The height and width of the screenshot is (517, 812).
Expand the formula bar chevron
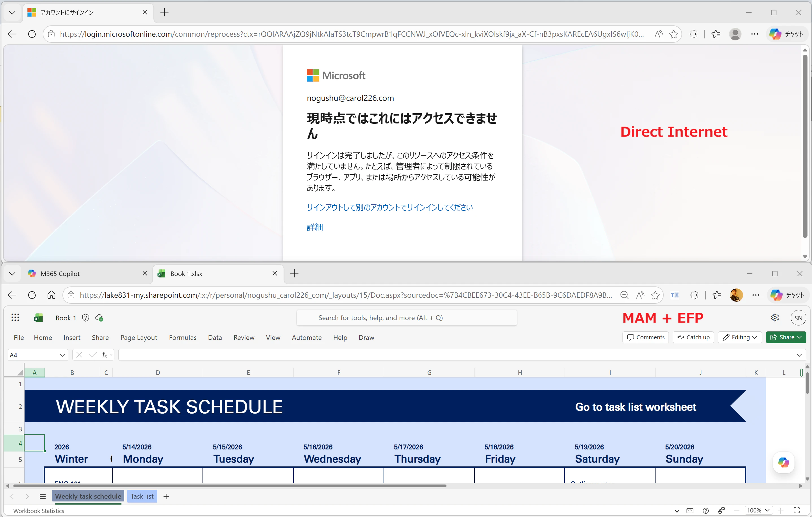point(799,355)
